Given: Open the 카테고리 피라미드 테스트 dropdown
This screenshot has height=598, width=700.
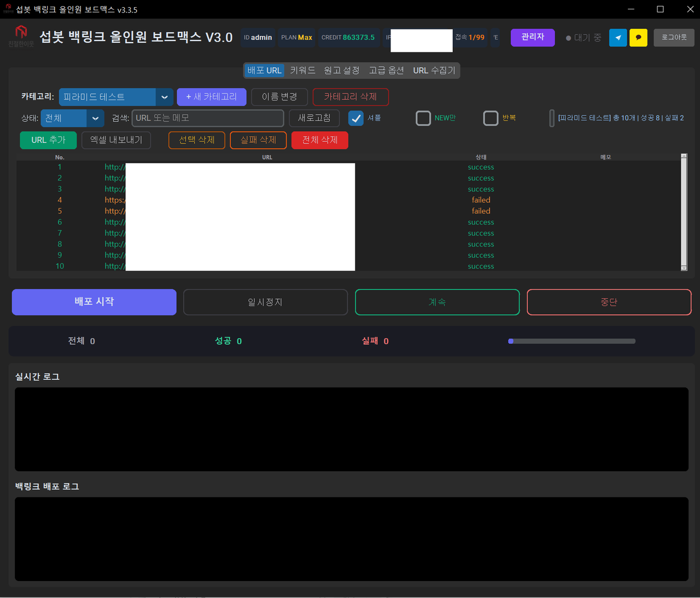Looking at the screenshot, I should coord(116,97).
